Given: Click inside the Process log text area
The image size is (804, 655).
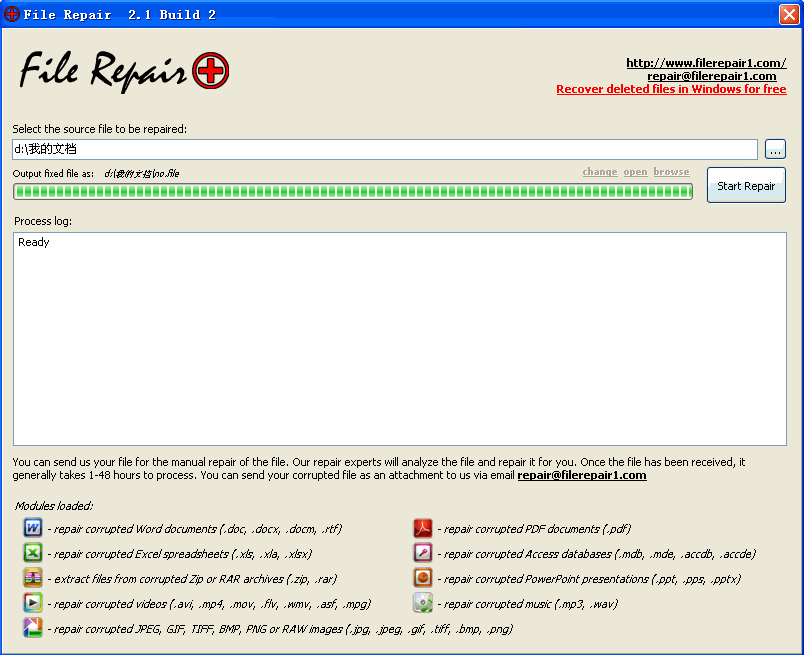Looking at the screenshot, I should 400,339.
